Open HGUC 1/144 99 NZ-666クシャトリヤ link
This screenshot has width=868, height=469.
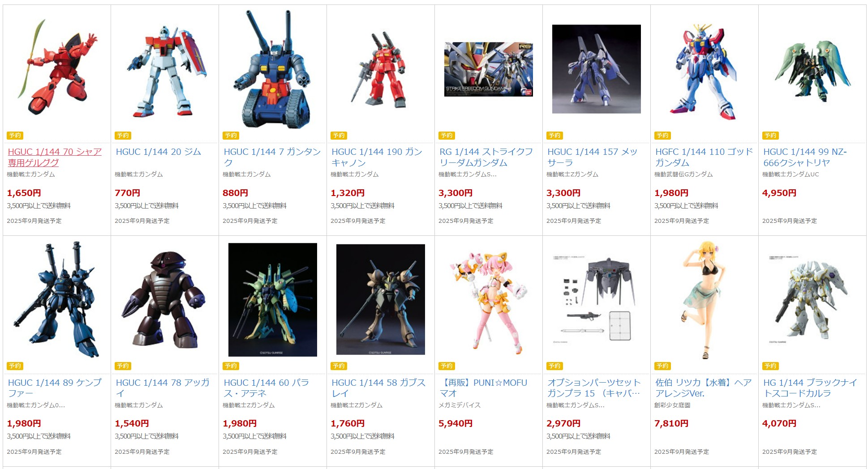tap(805, 157)
